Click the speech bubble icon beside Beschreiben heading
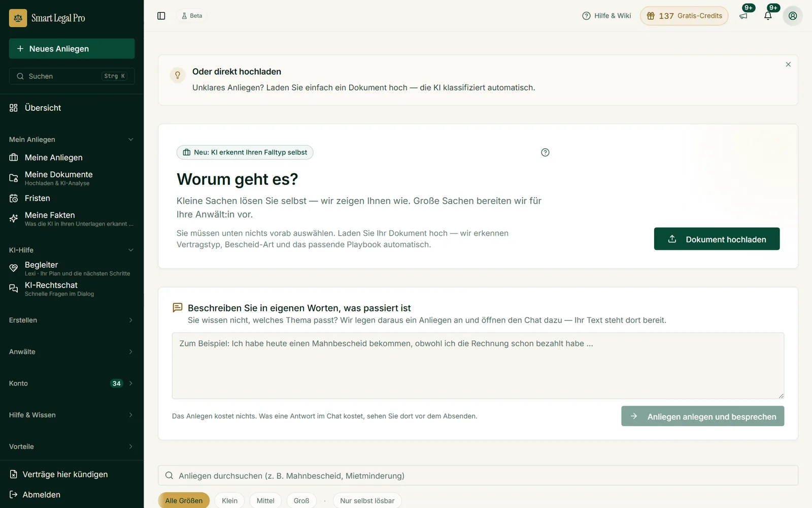This screenshot has height=508, width=812. tap(178, 307)
